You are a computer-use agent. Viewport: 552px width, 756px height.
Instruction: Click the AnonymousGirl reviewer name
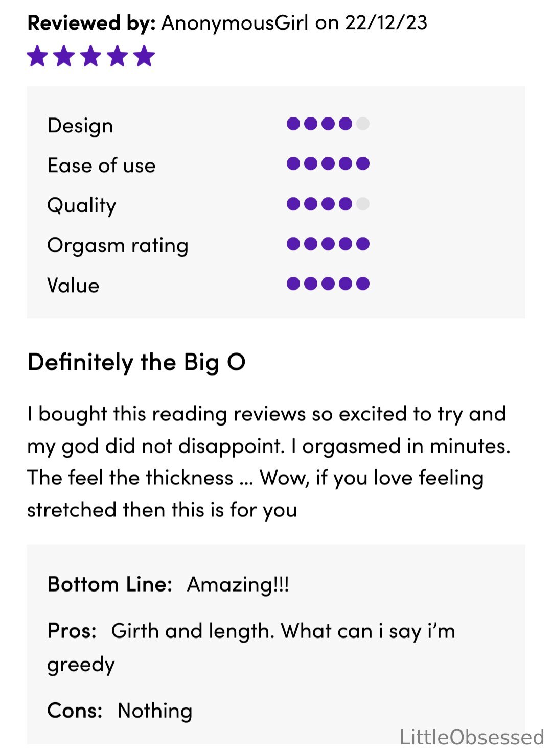click(235, 23)
